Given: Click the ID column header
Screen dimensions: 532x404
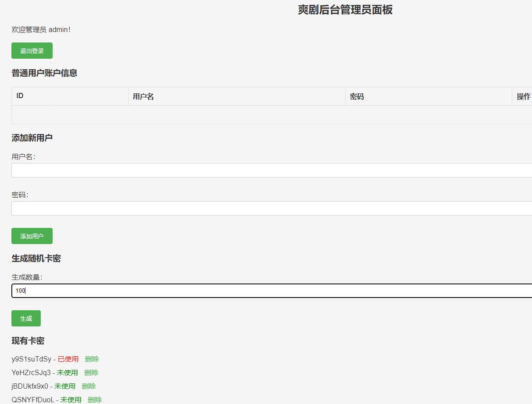Looking at the screenshot, I should 19,96.
